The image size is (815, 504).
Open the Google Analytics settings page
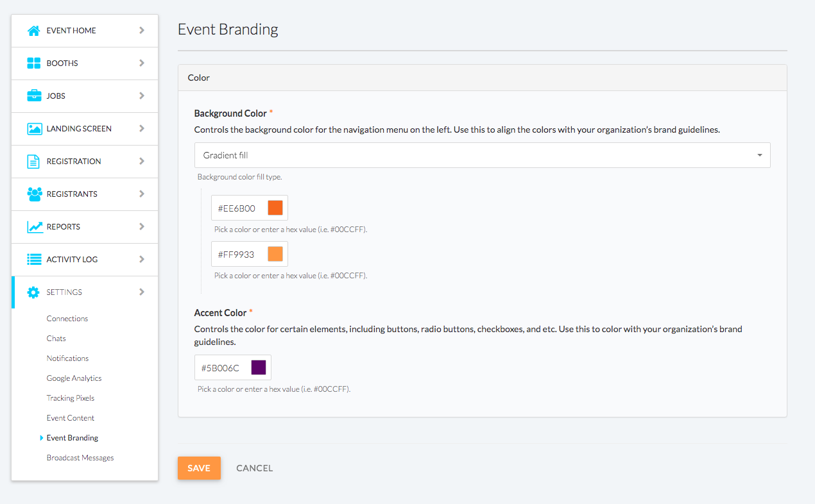pyautogui.click(x=74, y=378)
